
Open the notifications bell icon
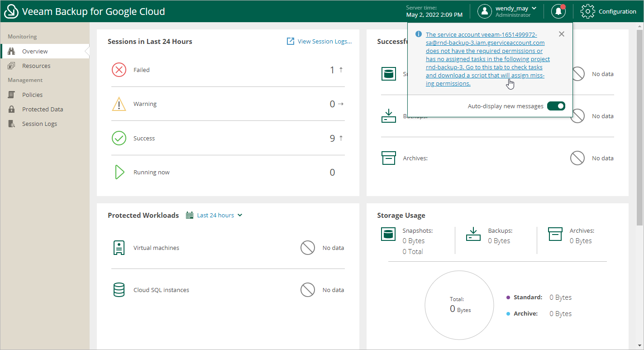coord(558,11)
